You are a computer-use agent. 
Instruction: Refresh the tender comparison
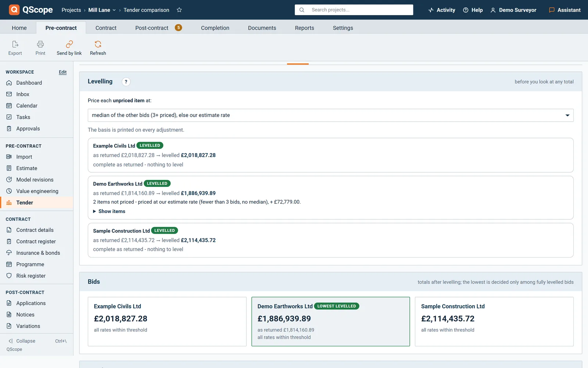coord(98,48)
